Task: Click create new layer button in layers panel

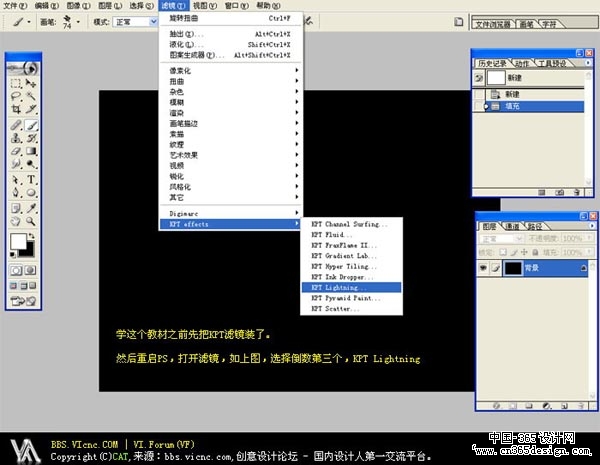Action: coord(564,406)
